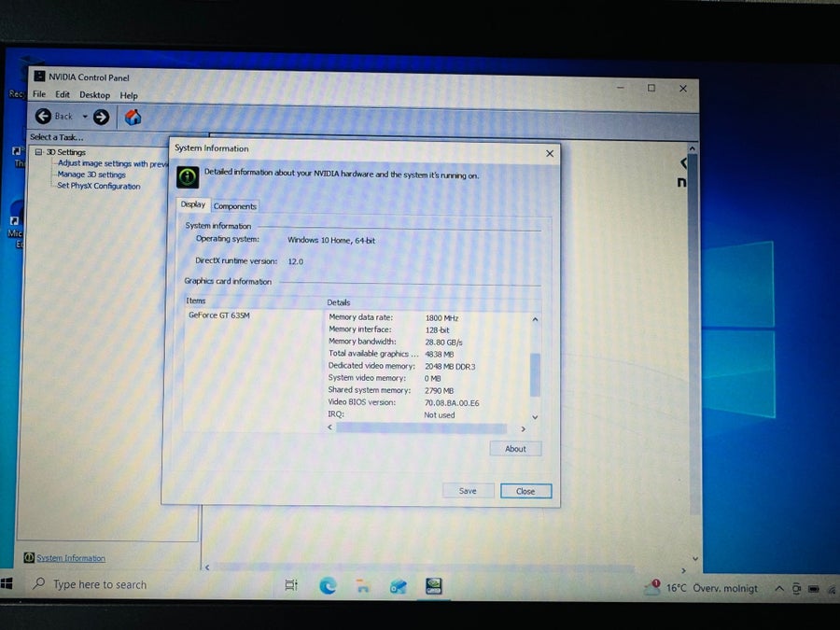Screen dimensions: 840x630
Task: Click the Windows 10 Home, 64-bit value
Action: point(331,240)
